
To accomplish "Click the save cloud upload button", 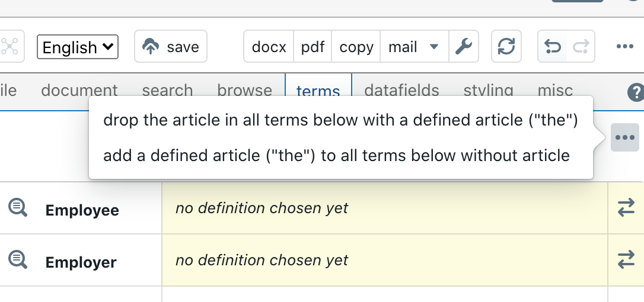I will (x=170, y=46).
